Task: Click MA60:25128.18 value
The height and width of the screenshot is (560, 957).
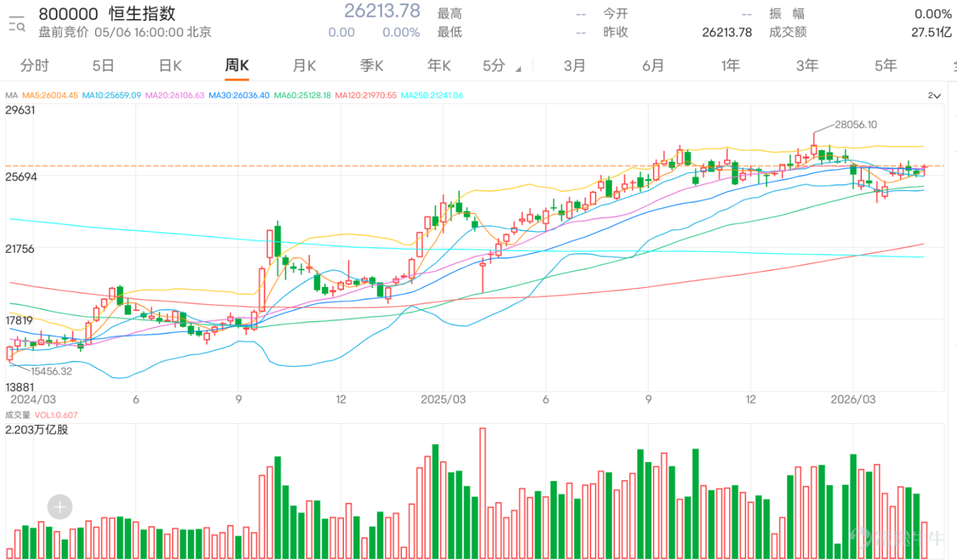Action: click(x=302, y=95)
